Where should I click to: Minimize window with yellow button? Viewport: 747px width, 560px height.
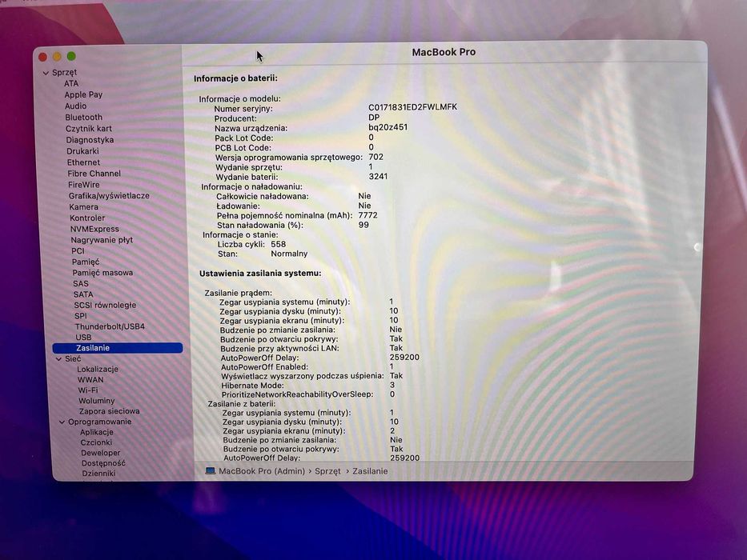(x=57, y=57)
